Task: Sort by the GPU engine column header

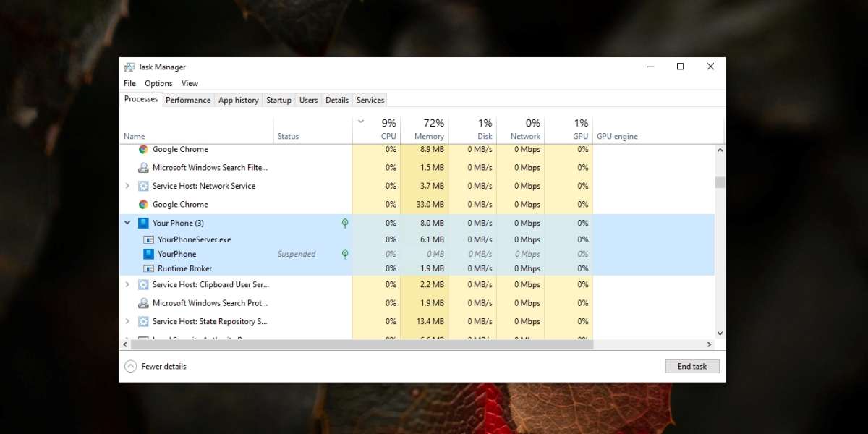Action: tap(658, 129)
